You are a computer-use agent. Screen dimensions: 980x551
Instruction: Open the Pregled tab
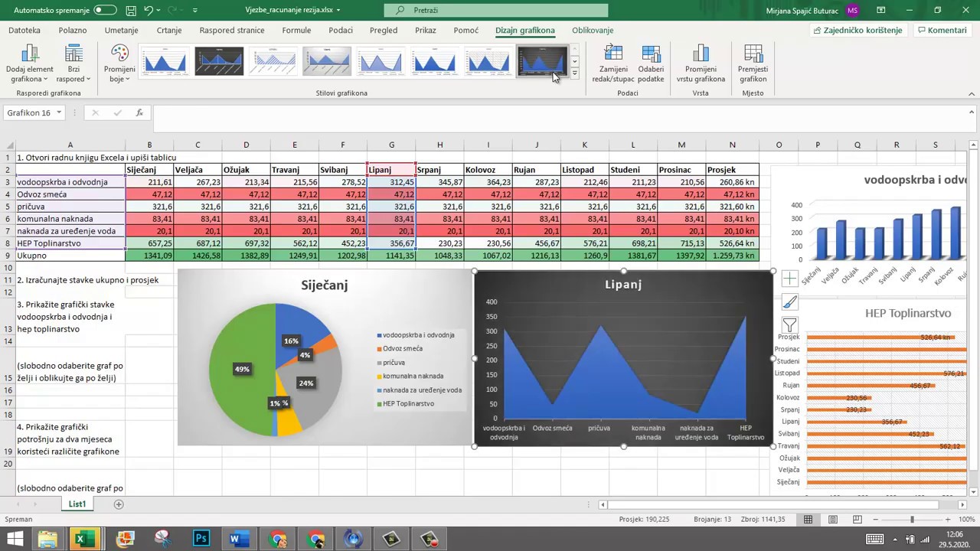384,31
